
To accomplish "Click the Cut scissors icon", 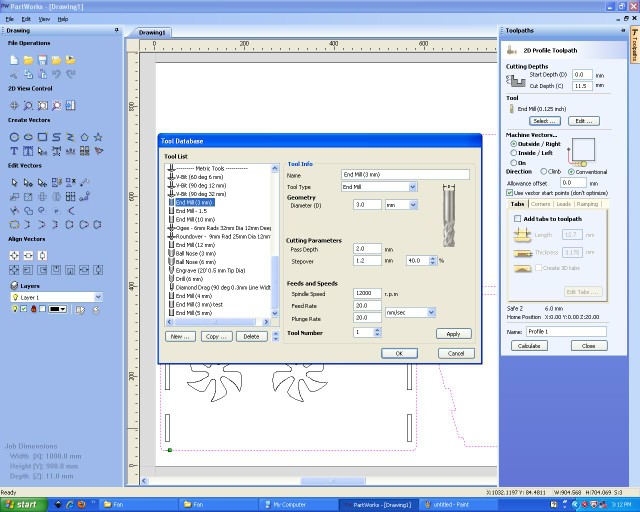I will [14, 74].
